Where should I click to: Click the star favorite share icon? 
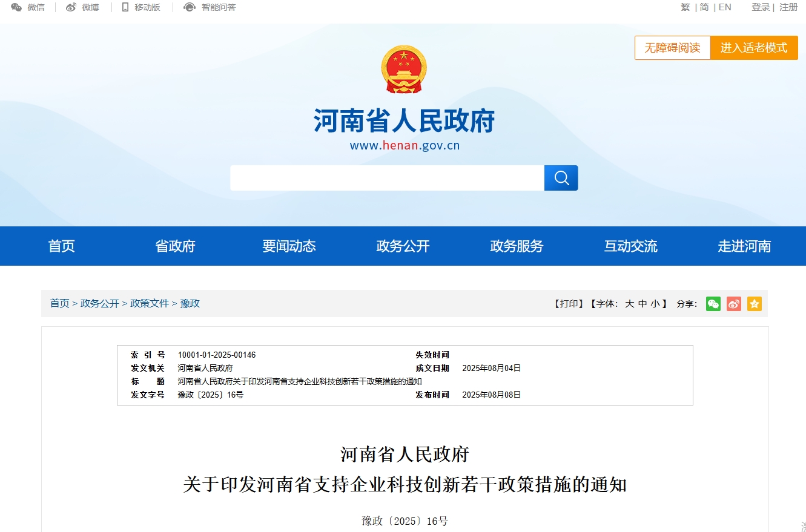(754, 304)
